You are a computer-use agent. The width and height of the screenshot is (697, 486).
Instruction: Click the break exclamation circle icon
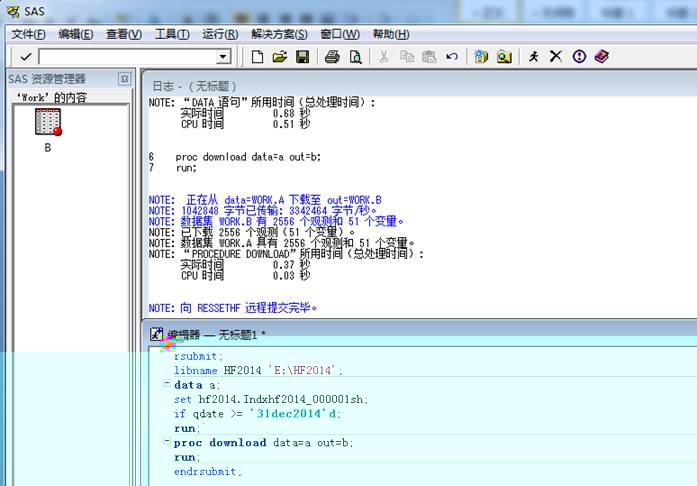[579, 56]
